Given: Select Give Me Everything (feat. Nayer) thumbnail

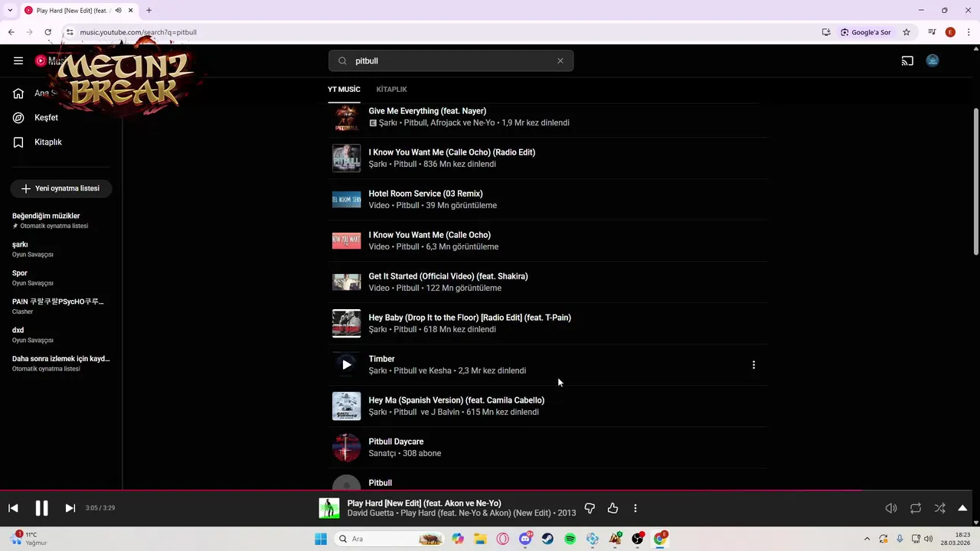Looking at the screenshot, I should (346, 117).
